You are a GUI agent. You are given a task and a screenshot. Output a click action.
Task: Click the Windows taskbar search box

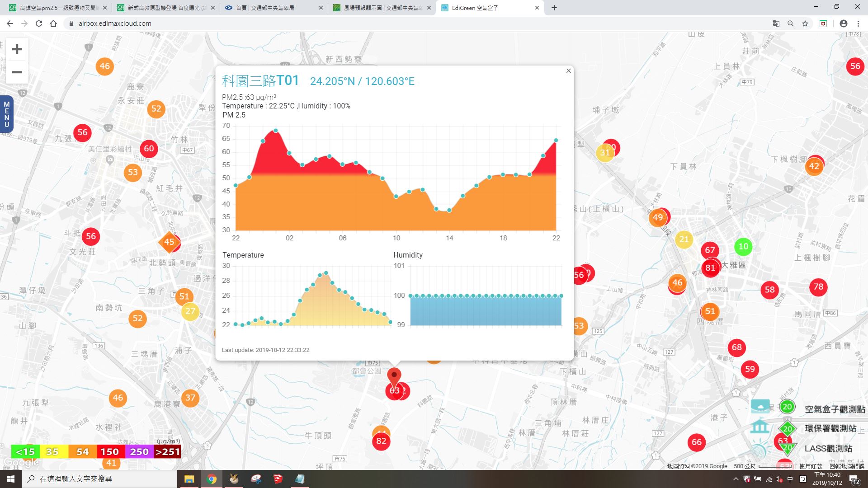99,479
